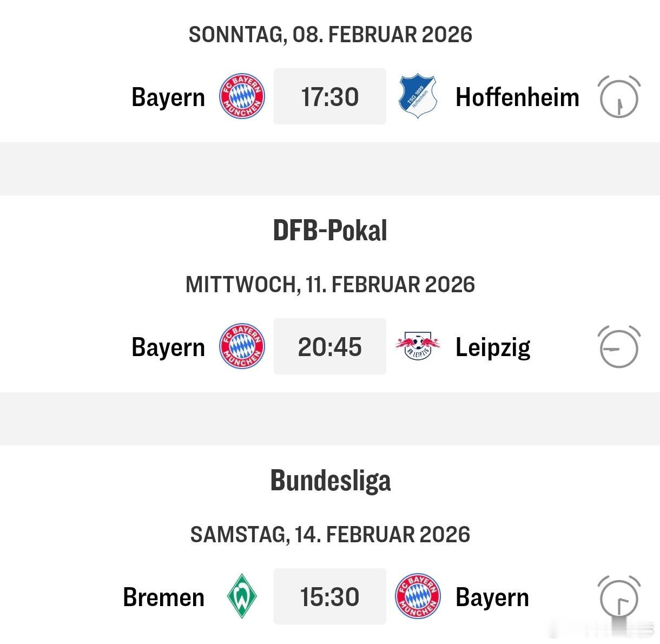
Task: Open the 17:30 kickoff time box
Action: click(x=330, y=97)
